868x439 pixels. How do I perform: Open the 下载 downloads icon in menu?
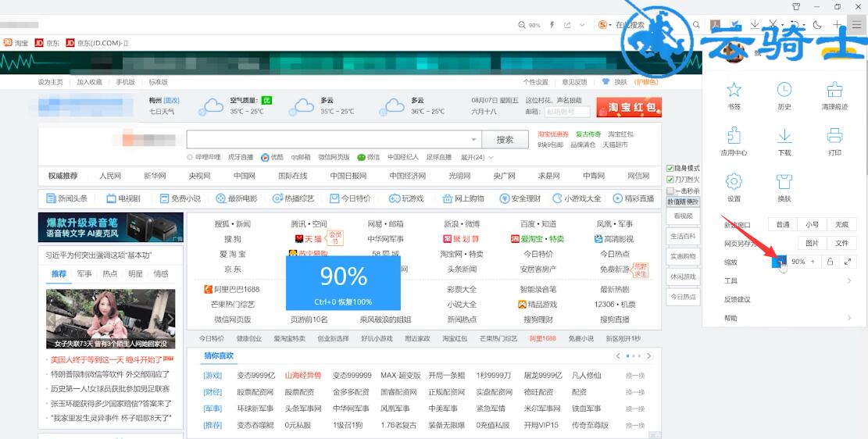pos(784,135)
